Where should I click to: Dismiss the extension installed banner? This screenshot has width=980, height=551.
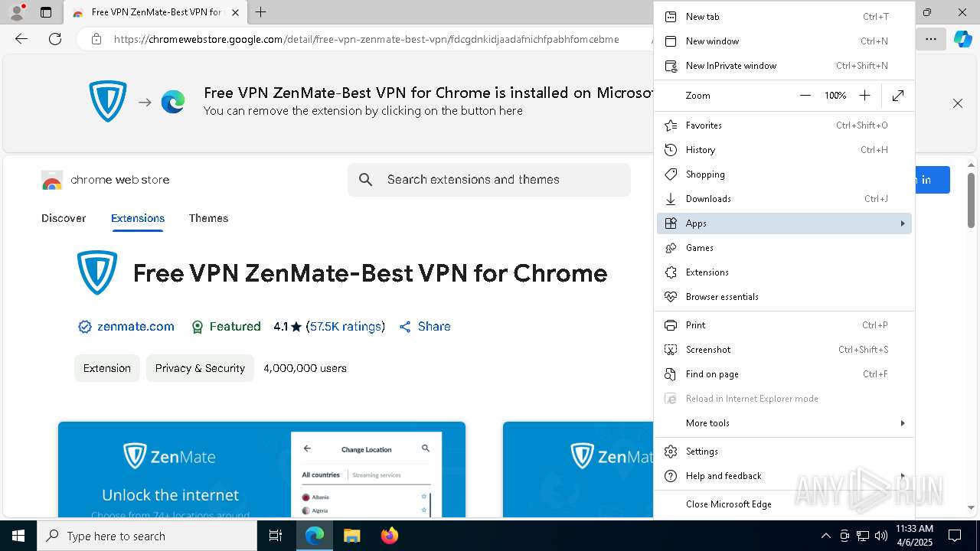[x=958, y=103]
